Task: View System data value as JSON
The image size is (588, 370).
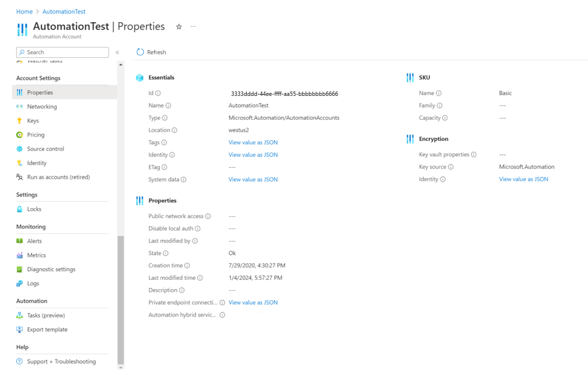Action: [253, 179]
